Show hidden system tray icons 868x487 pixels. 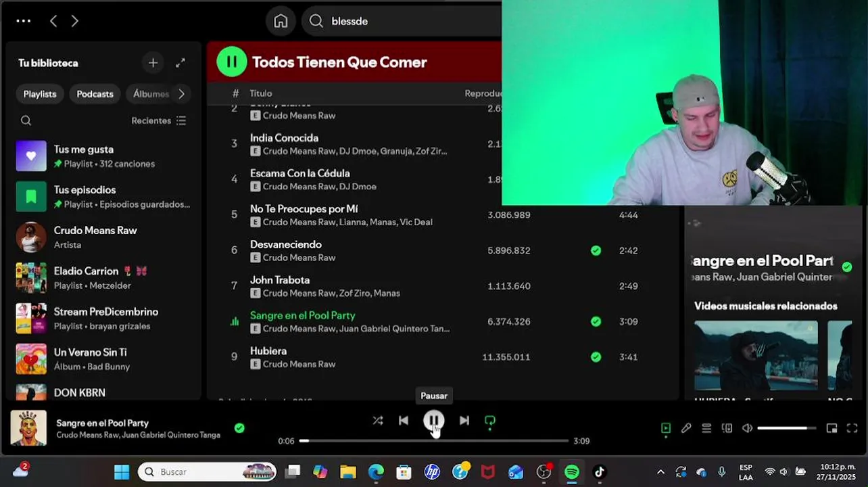coord(660,471)
